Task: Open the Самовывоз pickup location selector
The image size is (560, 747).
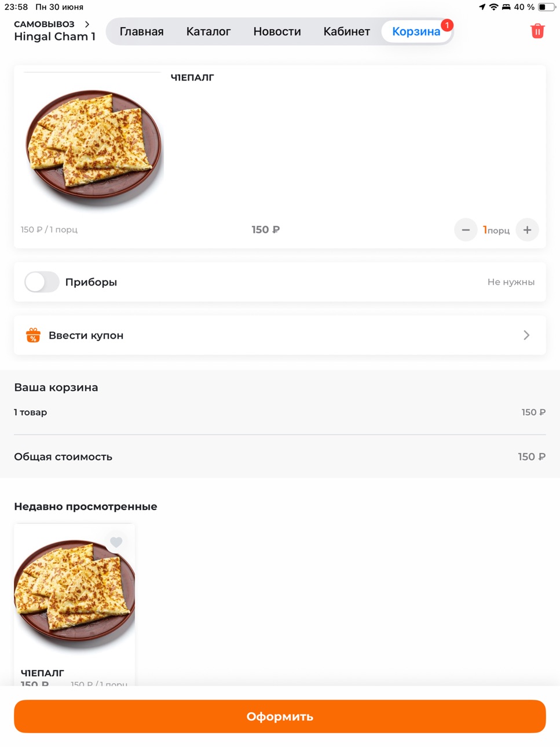Action: pyautogui.click(x=52, y=24)
